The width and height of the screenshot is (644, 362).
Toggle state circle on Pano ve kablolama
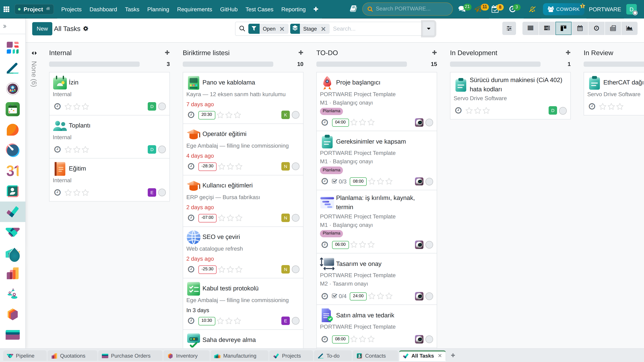tap(295, 115)
